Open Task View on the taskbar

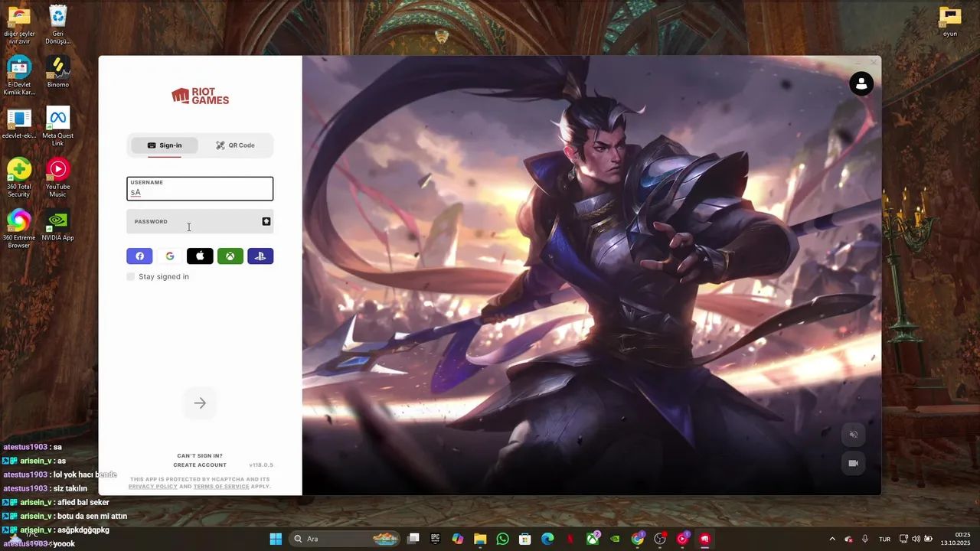pos(413,539)
